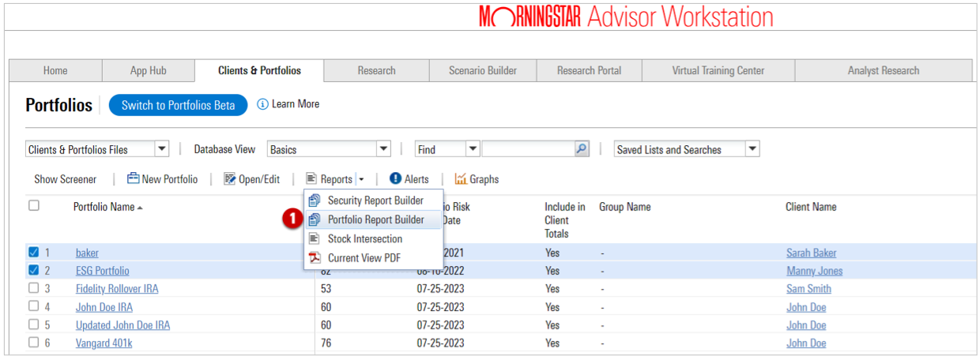Open the John Doe IRA portfolio link
The width and height of the screenshot is (980, 356).
104,307
